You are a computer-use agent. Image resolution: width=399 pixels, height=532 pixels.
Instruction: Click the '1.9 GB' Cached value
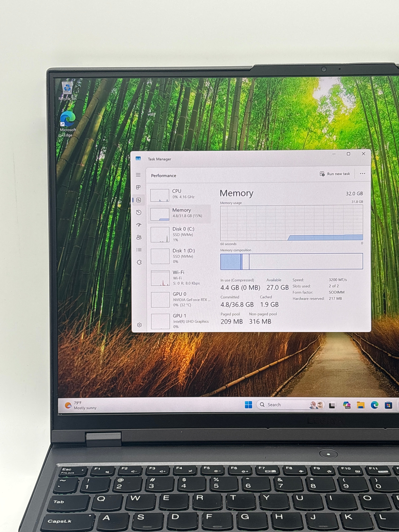269,305
